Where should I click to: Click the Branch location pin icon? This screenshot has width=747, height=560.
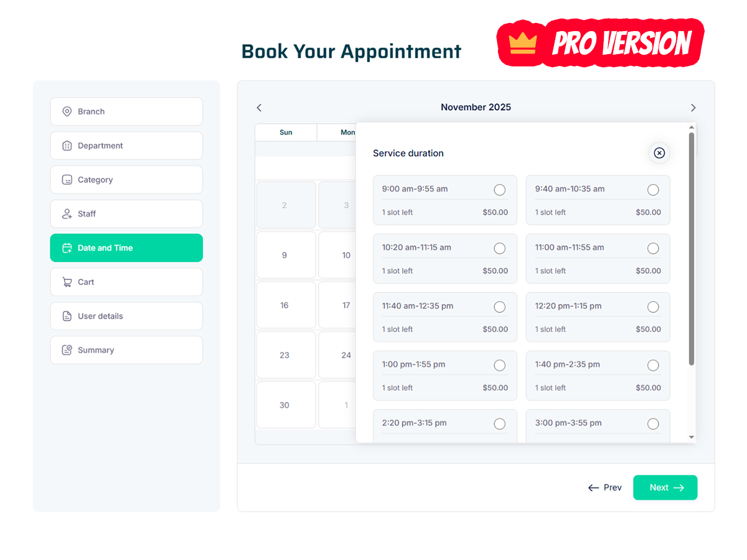point(67,111)
